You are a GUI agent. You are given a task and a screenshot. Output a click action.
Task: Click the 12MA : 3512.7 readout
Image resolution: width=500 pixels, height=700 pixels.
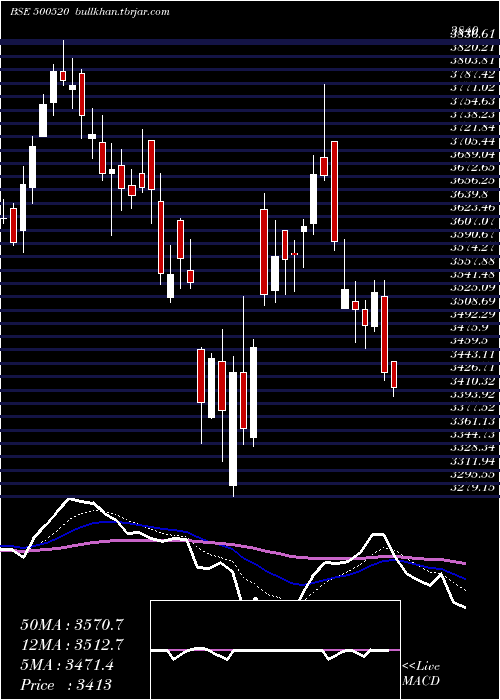coord(71,646)
